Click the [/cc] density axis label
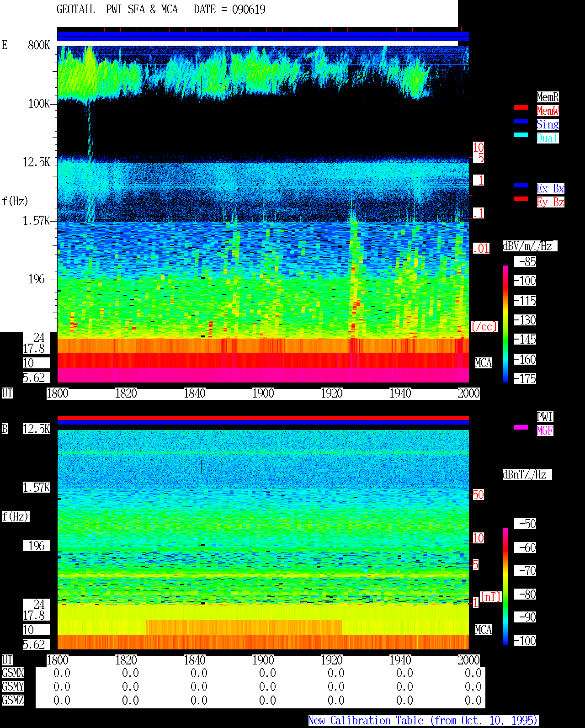This screenshot has height=728, width=585. point(484,326)
